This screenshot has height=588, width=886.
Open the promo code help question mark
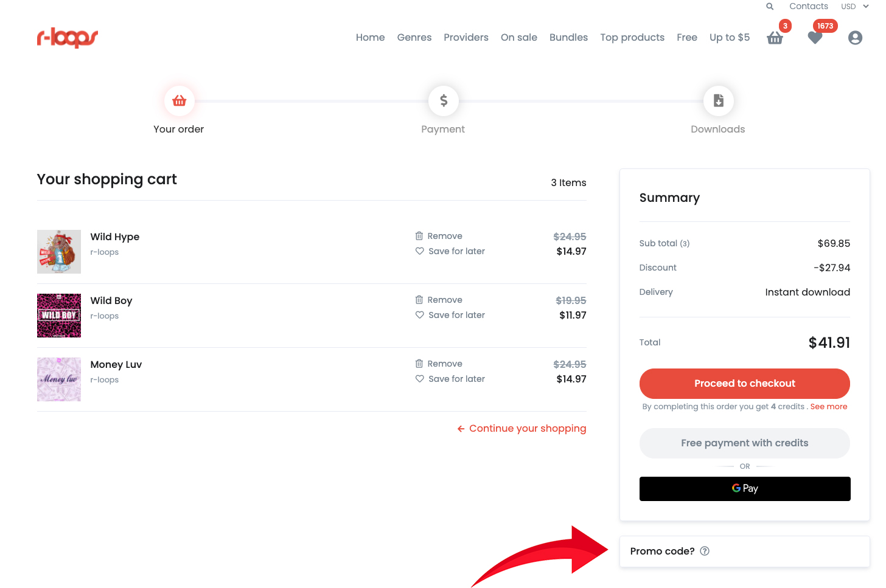[x=704, y=551]
